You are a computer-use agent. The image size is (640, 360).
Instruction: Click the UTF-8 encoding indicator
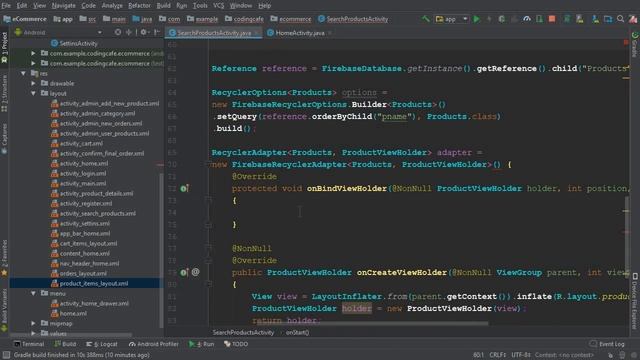(x=520, y=355)
